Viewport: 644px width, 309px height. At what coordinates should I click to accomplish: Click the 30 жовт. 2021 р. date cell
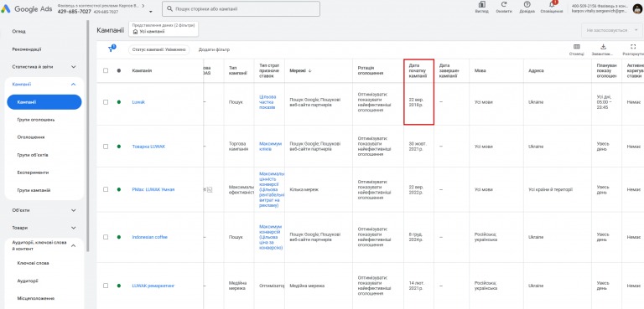418,147
